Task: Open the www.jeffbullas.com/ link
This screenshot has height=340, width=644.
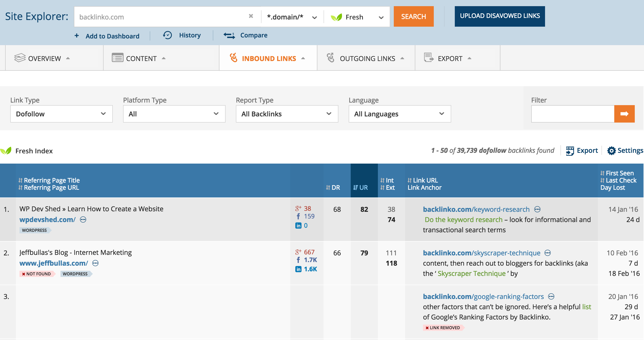Action: (x=54, y=263)
